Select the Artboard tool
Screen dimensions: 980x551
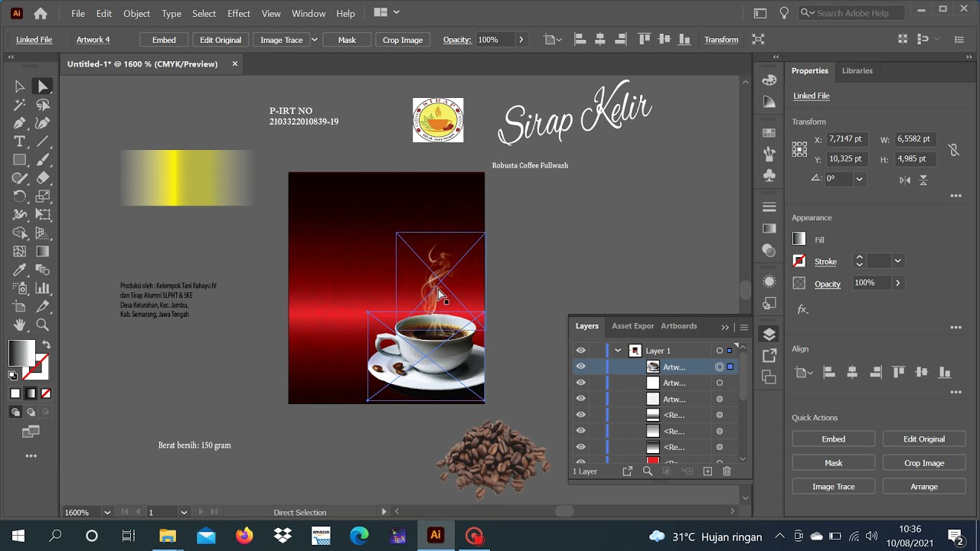(x=20, y=307)
